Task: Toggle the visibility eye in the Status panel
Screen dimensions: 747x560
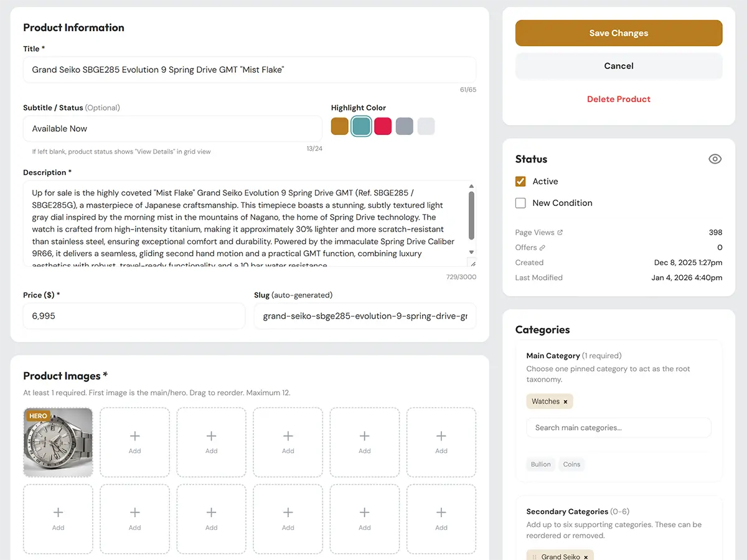Action: 715,159
